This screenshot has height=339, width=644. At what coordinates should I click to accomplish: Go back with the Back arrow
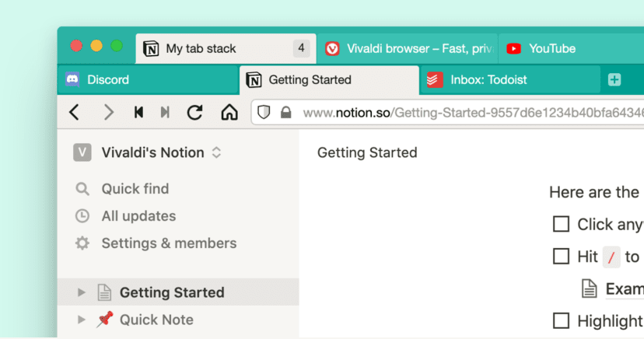[x=75, y=112]
